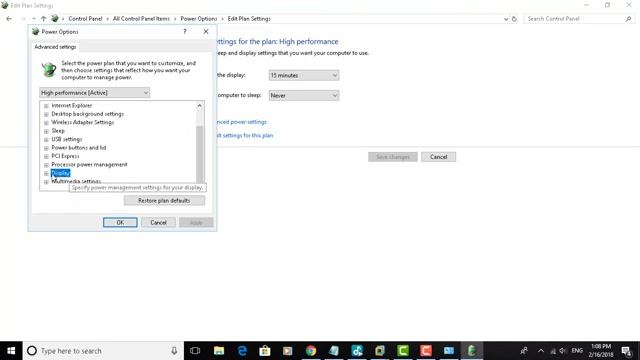
Task: Select the Internet Explorer row
Action: point(72,105)
